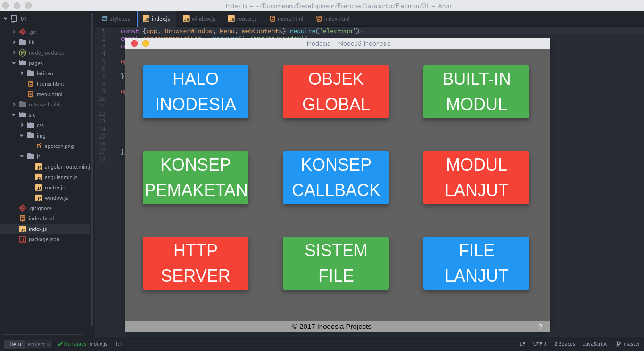Click the appicon.png image file icon
644x351 pixels.
[39, 146]
